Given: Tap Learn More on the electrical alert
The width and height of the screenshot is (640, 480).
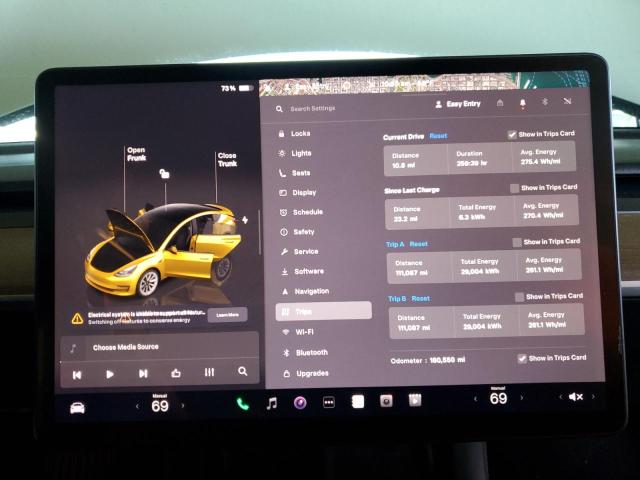Looking at the screenshot, I should 227,315.
